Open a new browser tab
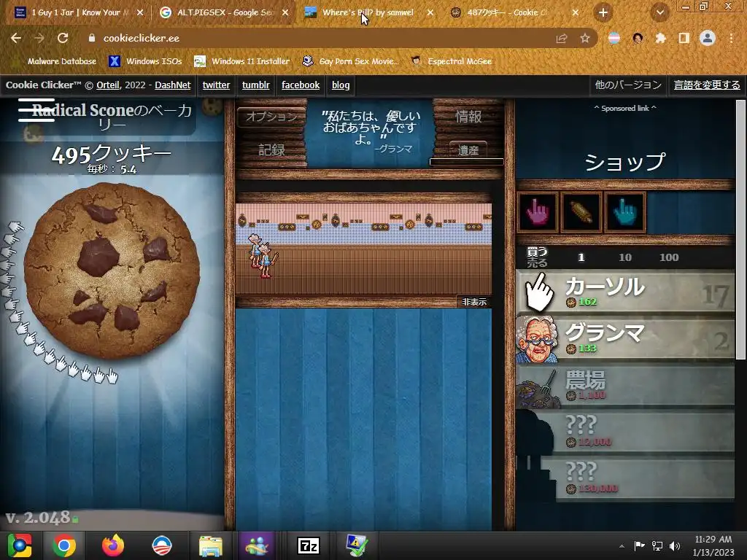The height and width of the screenshot is (560, 747). pos(603,13)
